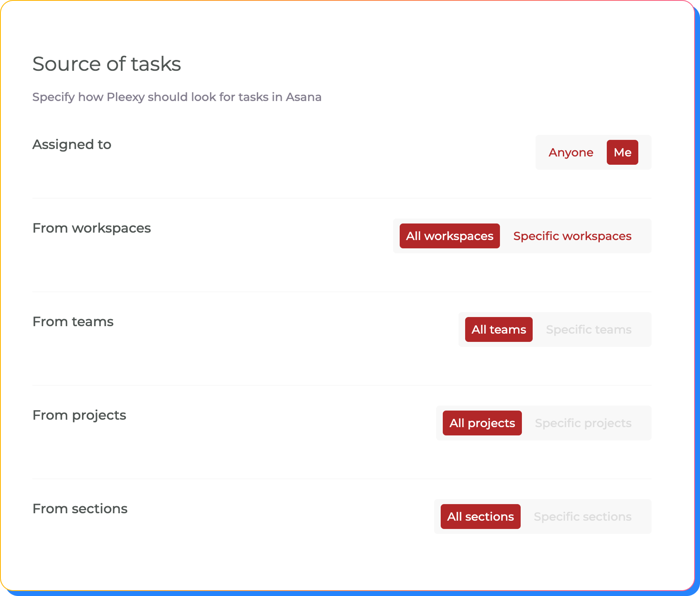The width and height of the screenshot is (700, 596).
Task: Select the All projects option
Action: pyautogui.click(x=482, y=423)
